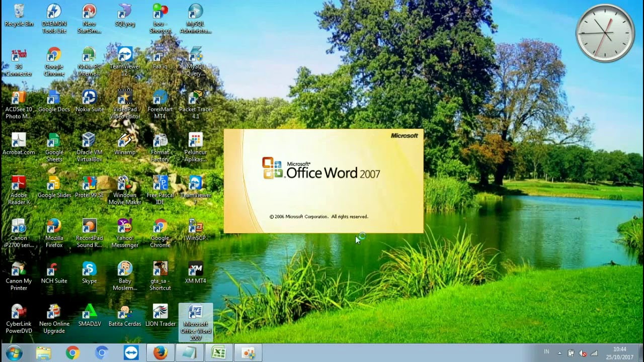Click the muted volume tray icon
644x362 pixels.
click(583, 353)
